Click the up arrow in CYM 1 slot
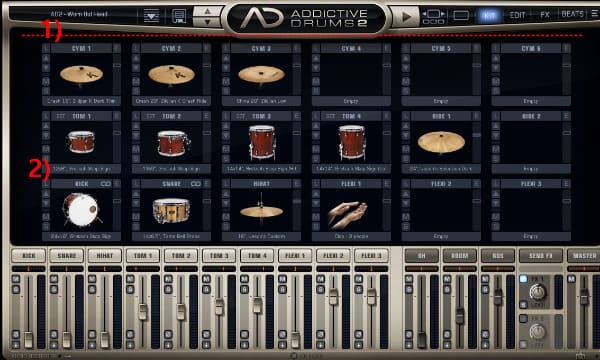This screenshot has width=600, height=360. tap(46, 59)
